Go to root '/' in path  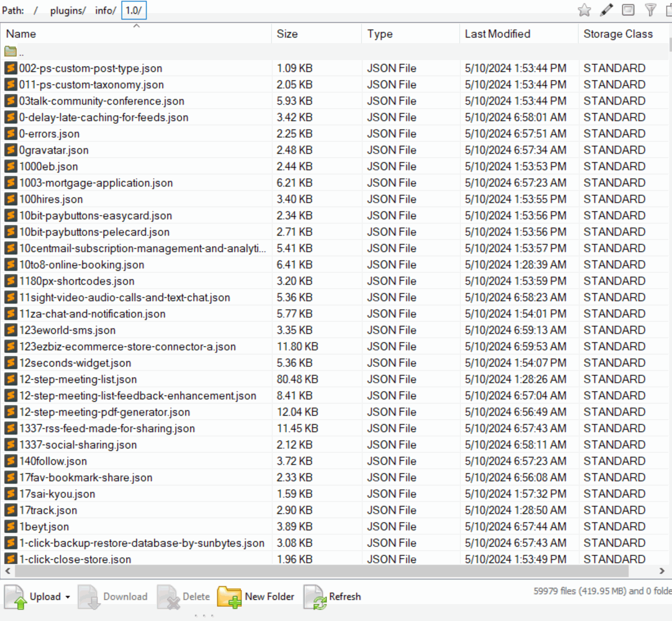click(35, 10)
